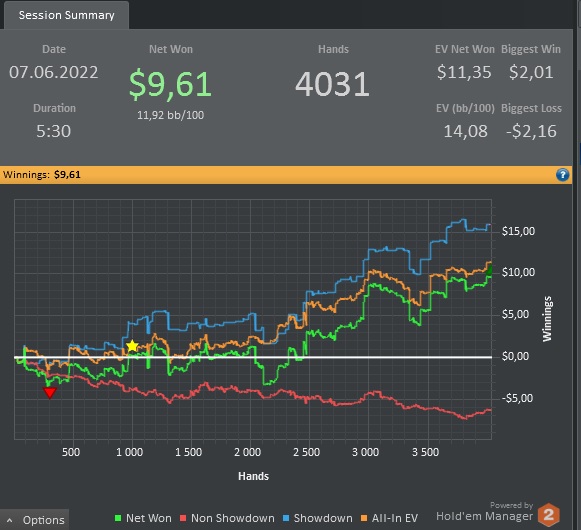581x530 pixels.
Task: Click the Biggest Loss value -$2,16
Action: click(x=531, y=131)
